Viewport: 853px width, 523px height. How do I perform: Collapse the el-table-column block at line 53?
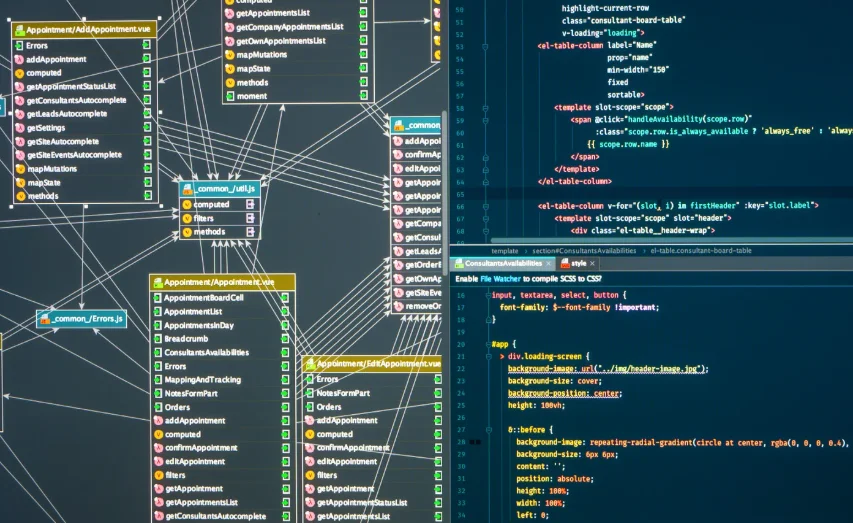click(x=485, y=46)
